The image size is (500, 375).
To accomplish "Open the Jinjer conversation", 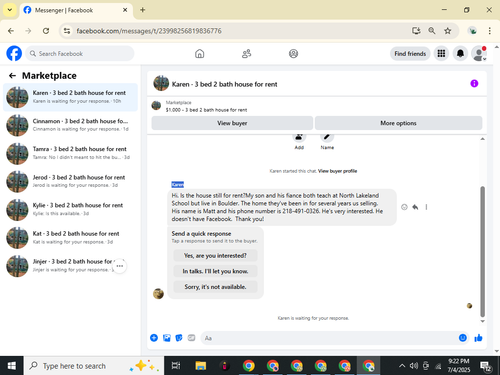I will point(70,266).
